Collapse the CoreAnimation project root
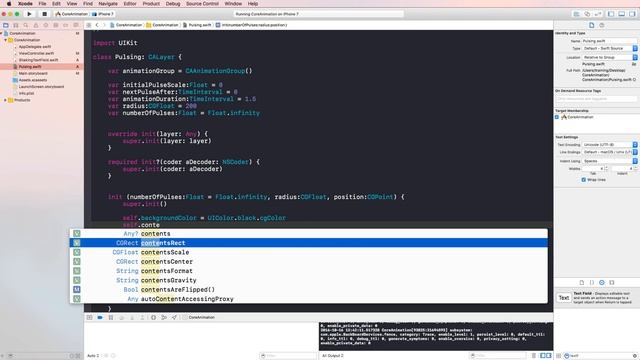 tap(2, 33)
